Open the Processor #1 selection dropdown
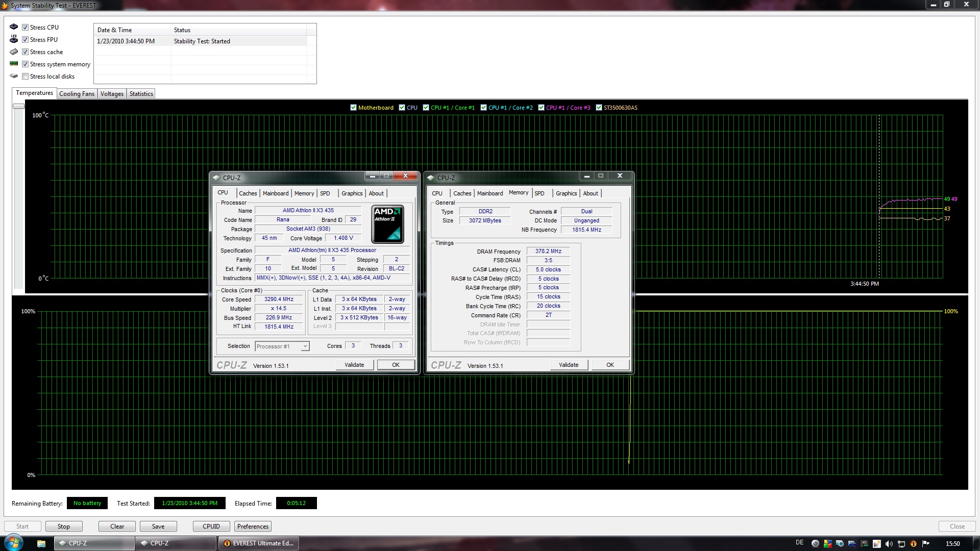 click(x=282, y=346)
